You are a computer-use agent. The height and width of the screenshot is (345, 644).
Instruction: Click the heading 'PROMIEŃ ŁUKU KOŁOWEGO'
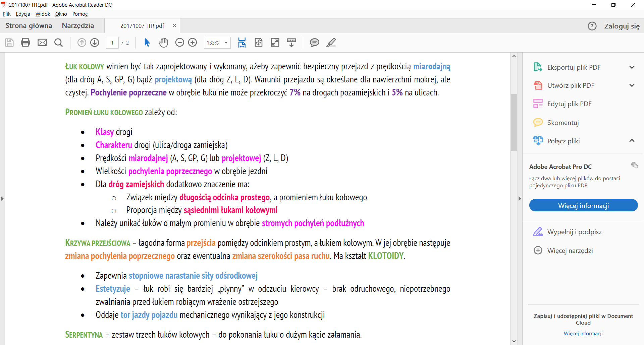pyautogui.click(x=104, y=112)
